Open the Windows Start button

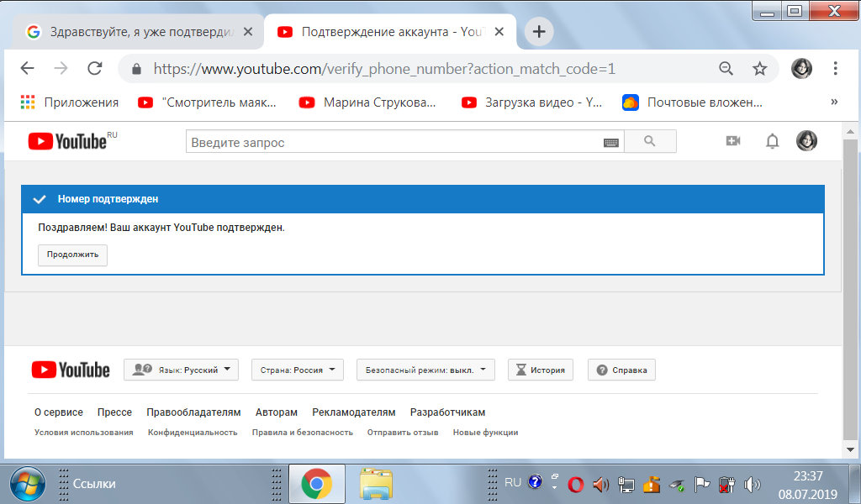pos(28,484)
